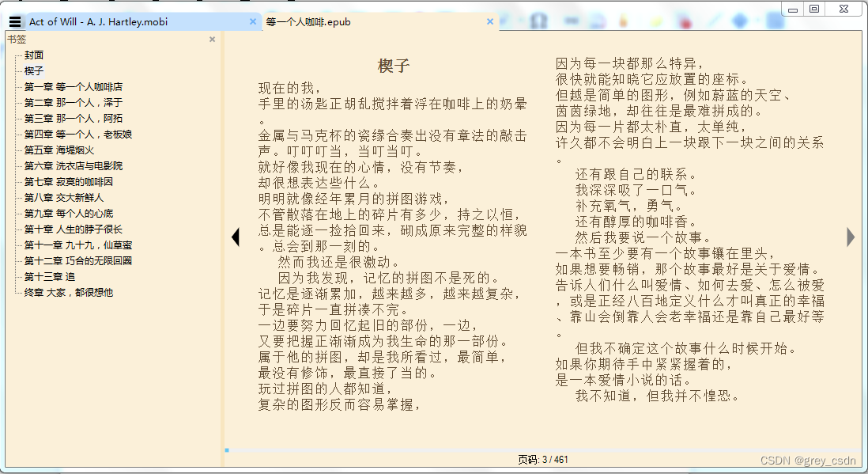Maximize the reader window
Screen dimensions: 868x474
coord(814,9)
